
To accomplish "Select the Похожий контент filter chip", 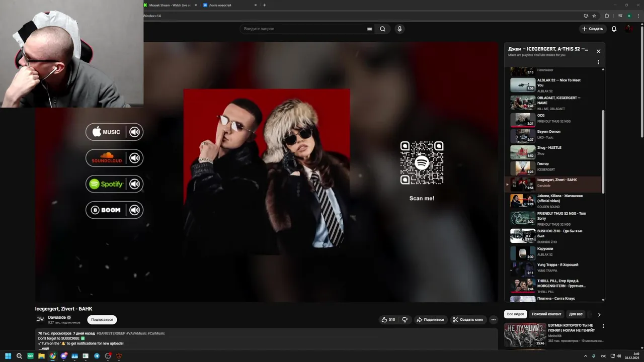I will click(x=546, y=314).
